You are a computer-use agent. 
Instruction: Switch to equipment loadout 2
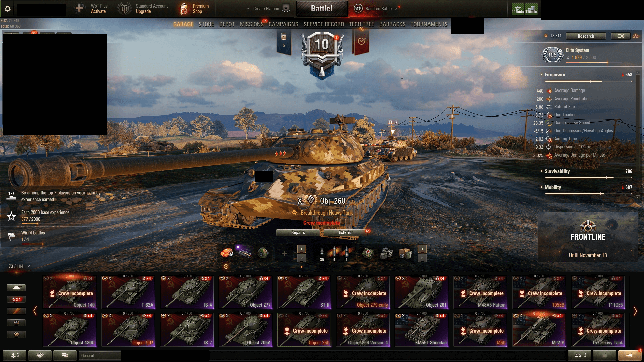(x=301, y=258)
